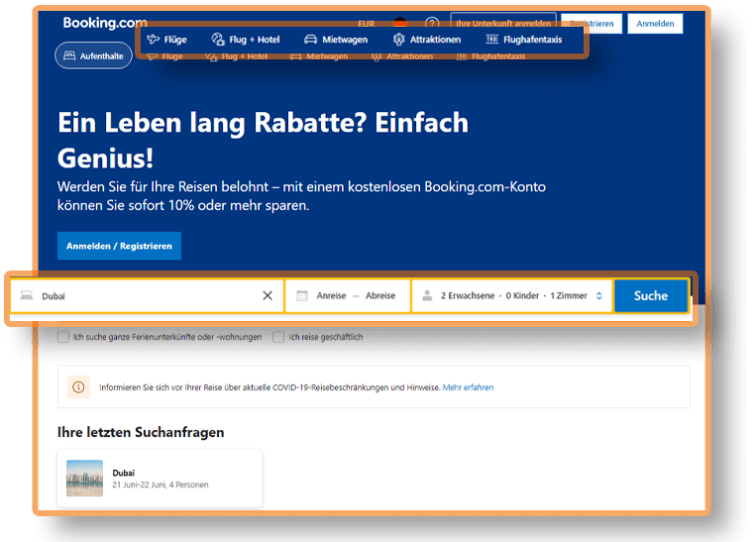
Task: Tick 'Ich suche ganze Ferienunterkünfte oder -wohnungen' checkbox
Action: [63, 337]
